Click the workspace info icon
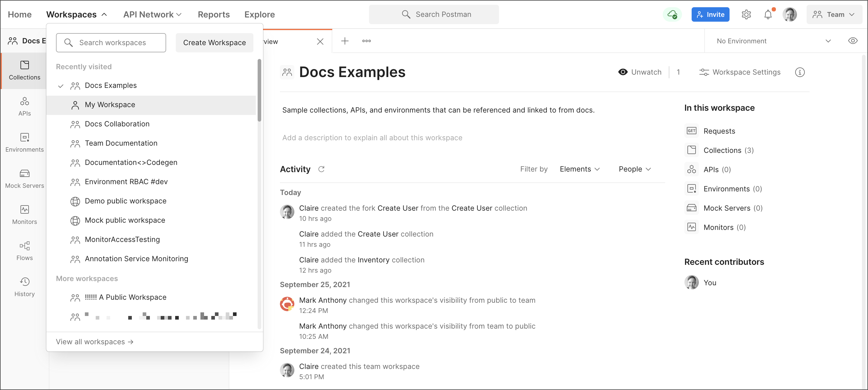 pyautogui.click(x=800, y=72)
